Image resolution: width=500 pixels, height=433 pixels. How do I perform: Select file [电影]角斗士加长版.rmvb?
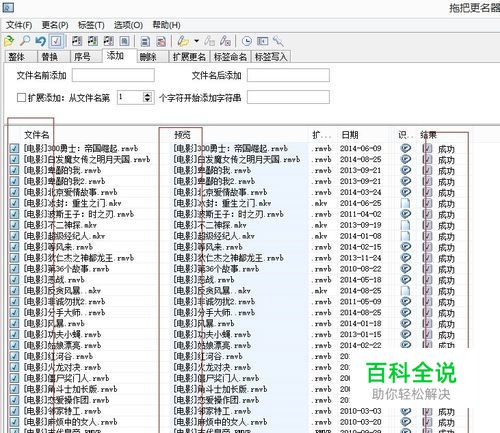pos(70,389)
